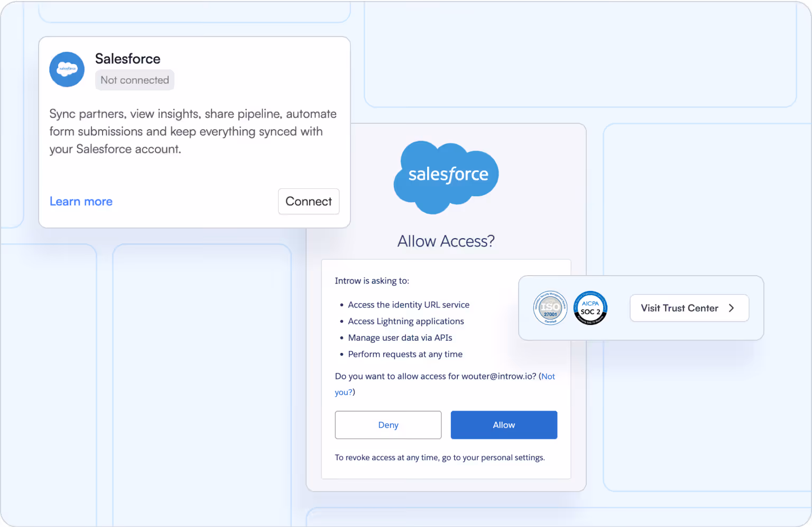Click the Salesforce round logo icon in card
Viewport: 812px width, 527px height.
(x=67, y=69)
